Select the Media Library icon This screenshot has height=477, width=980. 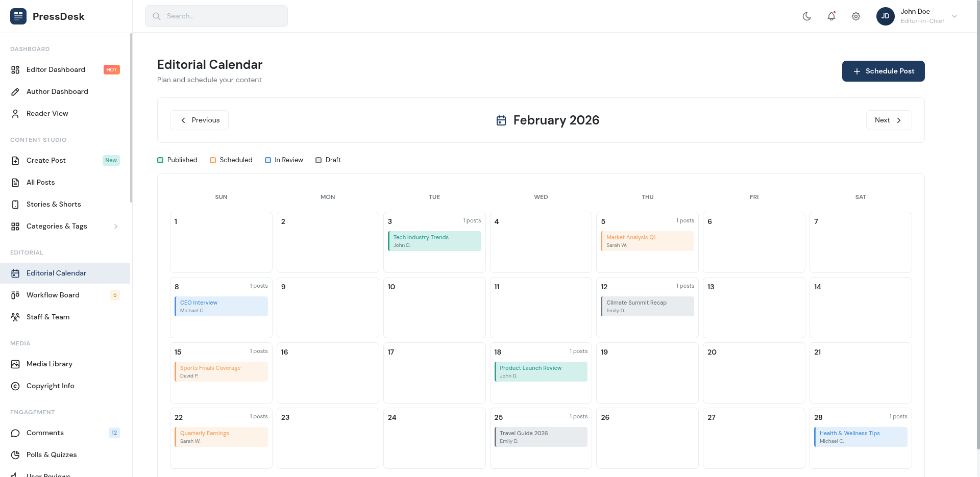15,364
